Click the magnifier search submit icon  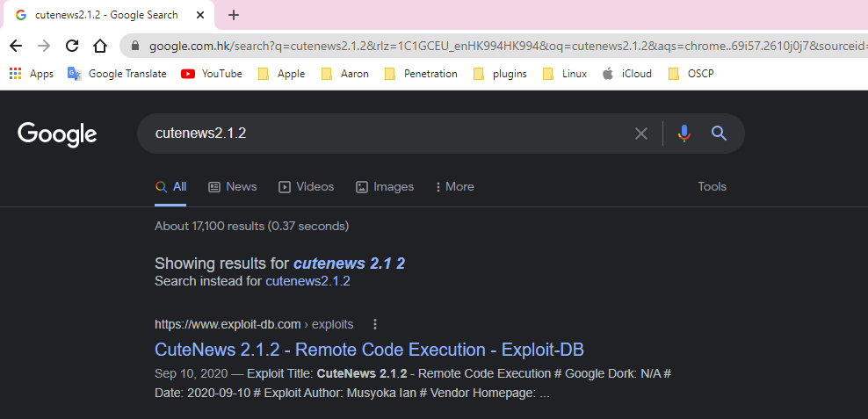pyautogui.click(x=719, y=134)
